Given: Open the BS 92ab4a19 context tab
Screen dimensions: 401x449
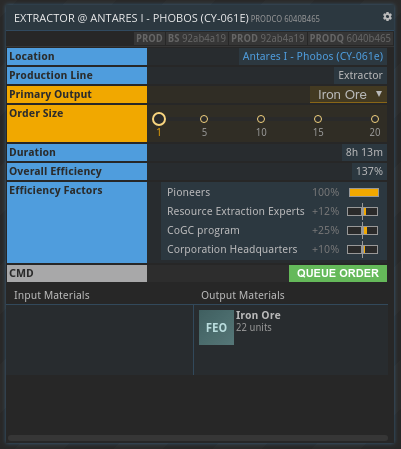Looking at the screenshot, I should 197,38.
